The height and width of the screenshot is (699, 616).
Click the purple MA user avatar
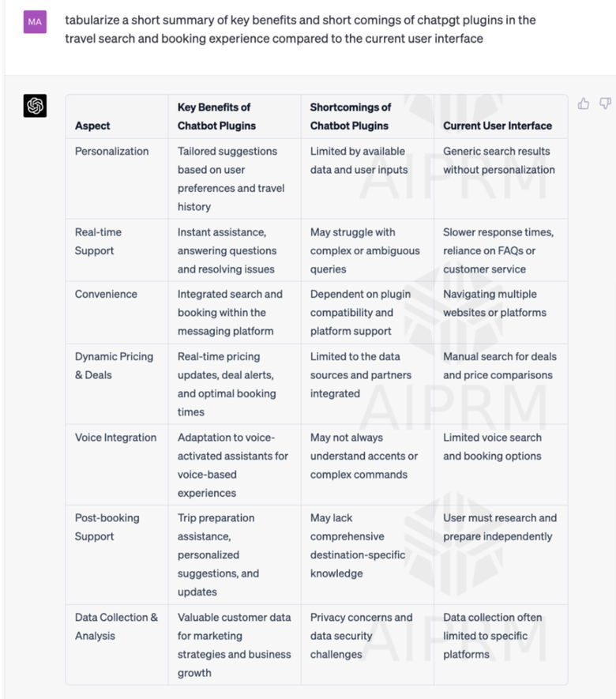click(x=35, y=22)
